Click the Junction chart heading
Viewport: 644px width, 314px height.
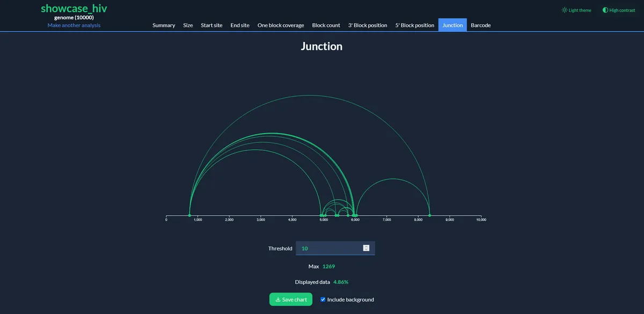321,46
